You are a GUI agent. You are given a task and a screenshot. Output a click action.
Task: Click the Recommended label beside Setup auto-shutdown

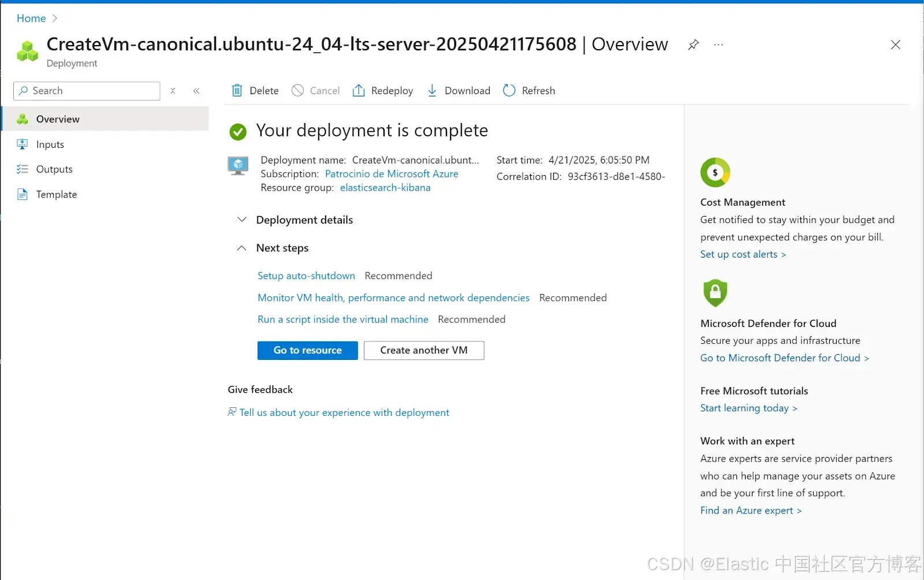point(398,276)
